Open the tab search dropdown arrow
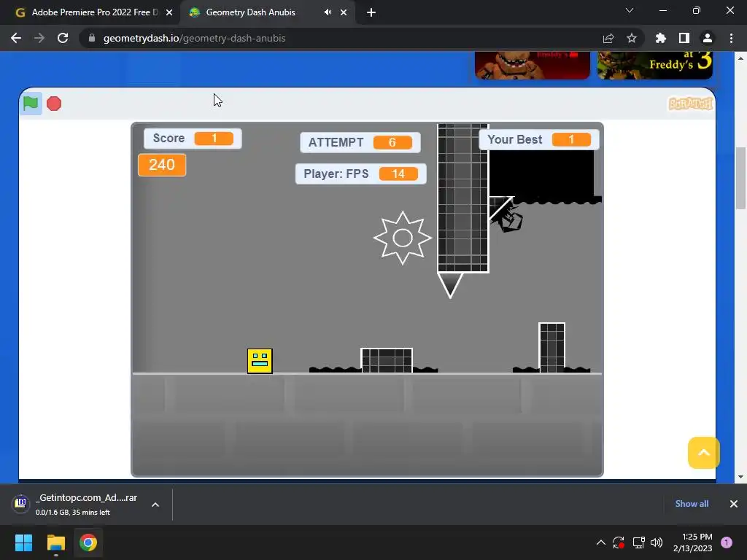The image size is (747, 560). pos(630,10)
